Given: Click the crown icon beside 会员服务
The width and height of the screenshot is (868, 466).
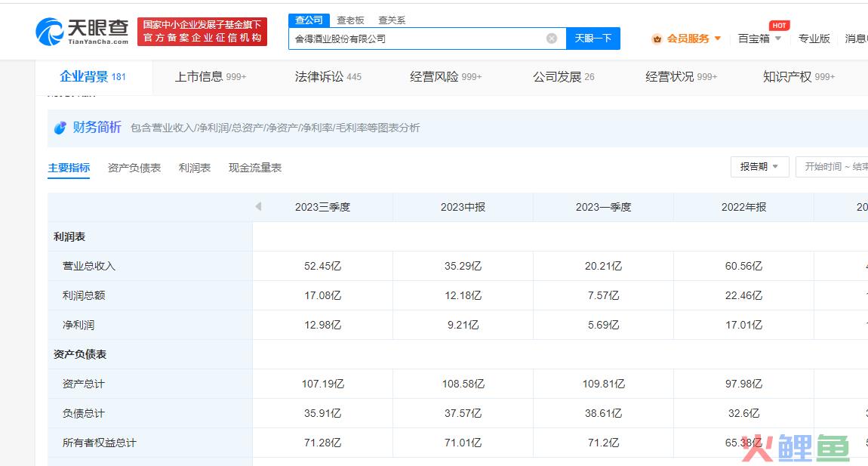Looking at the screenshot, I should (657, 39).
